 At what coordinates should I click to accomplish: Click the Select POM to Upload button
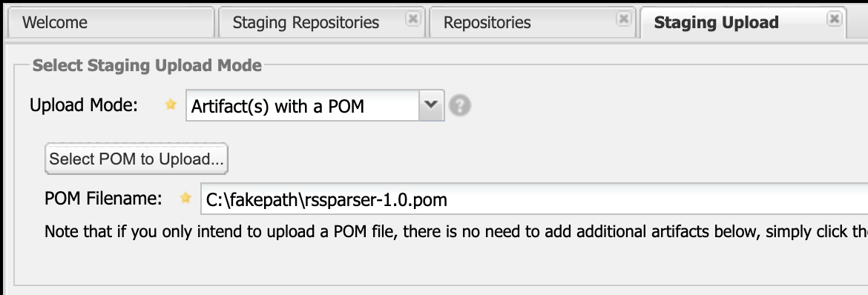pos(137,159)
